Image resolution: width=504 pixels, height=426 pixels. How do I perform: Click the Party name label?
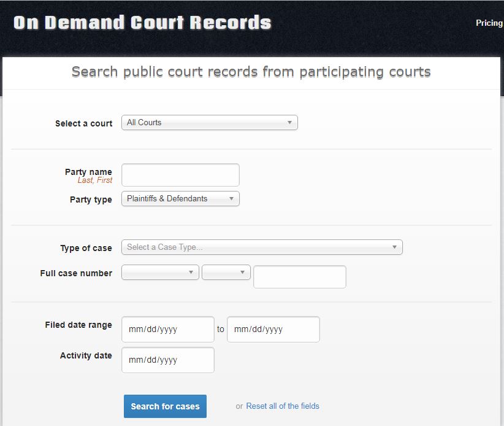click(x=88, y=172)
